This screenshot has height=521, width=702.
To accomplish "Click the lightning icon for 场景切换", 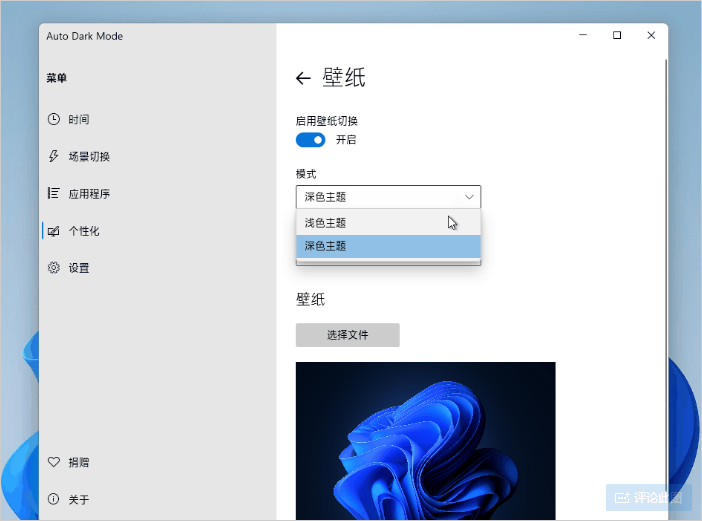I will pos(54,157).
